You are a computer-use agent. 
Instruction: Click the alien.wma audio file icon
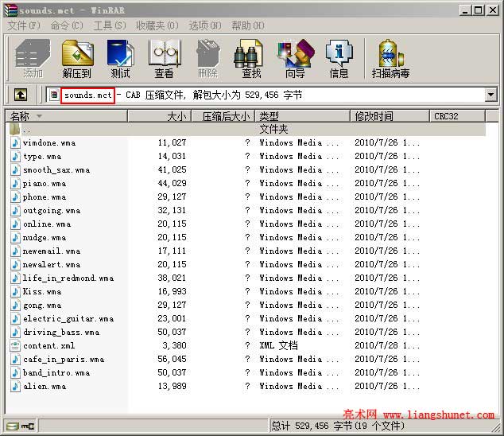pos(15,386)
